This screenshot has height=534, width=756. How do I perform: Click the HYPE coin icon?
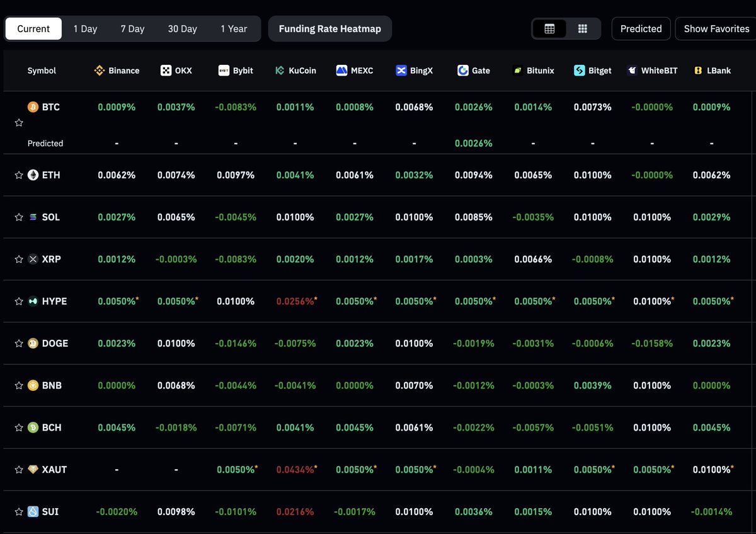[33, 301]
